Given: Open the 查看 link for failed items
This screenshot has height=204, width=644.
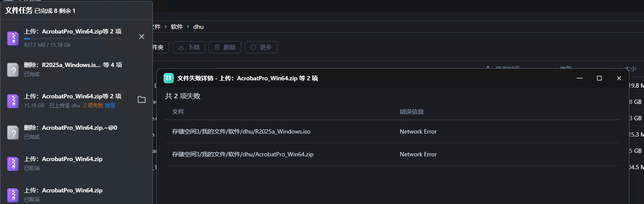Looking at the screenshot, I should pyautogui.click(x=110, y=106).
